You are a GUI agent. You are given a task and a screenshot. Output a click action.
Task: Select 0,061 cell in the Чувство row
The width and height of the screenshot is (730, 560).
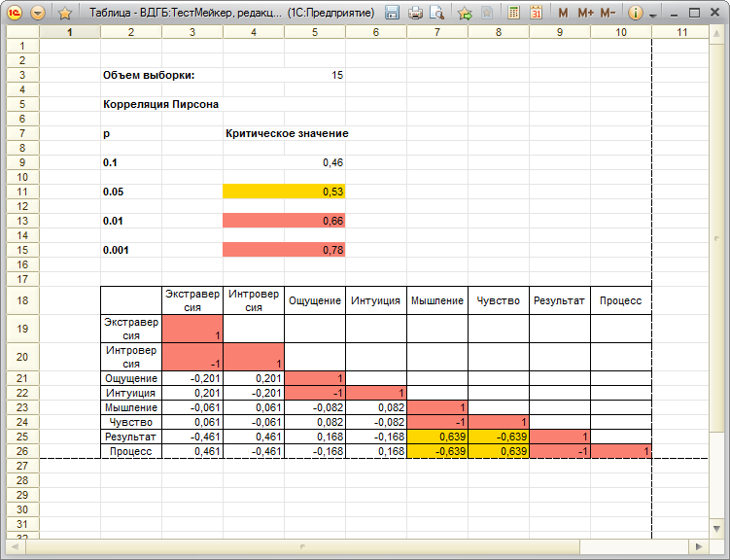(192, 422)
